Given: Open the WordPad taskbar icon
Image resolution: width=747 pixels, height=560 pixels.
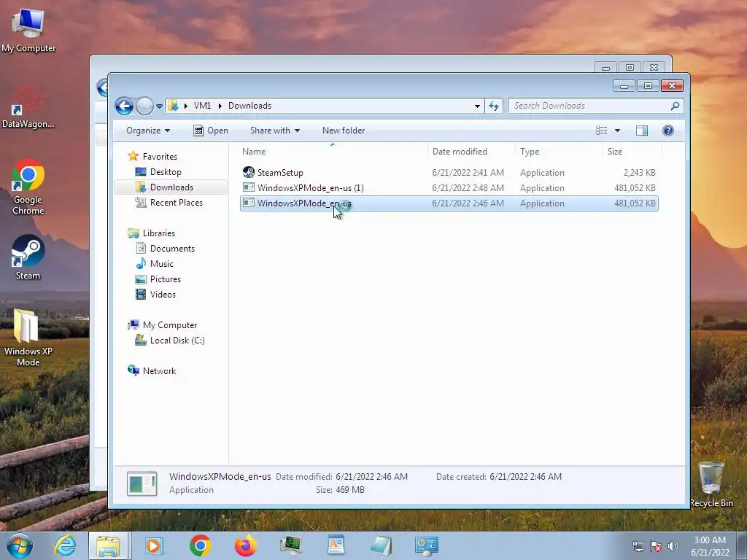Looking at the screenshot, I should 336,545.
